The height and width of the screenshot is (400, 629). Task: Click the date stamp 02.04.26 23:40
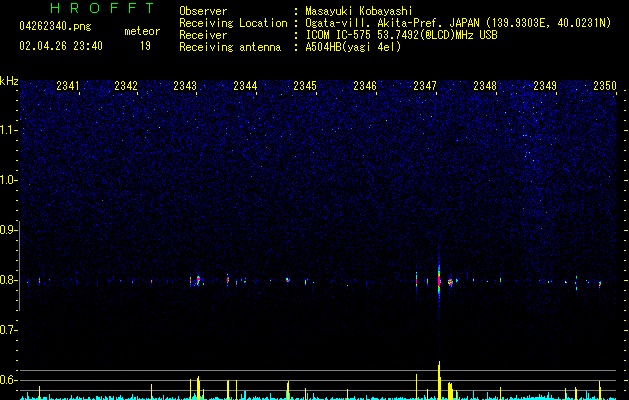click(61, 46)
